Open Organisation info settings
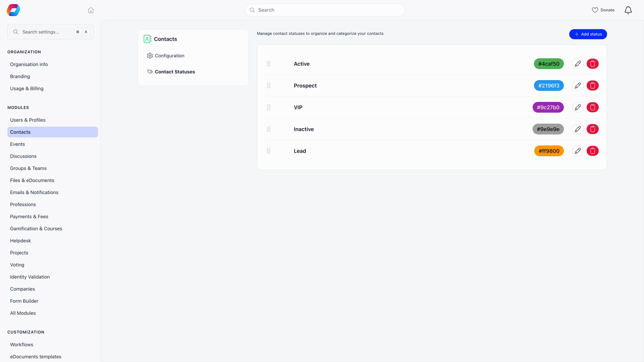Image resolution: width=644 pixels, height=362 pixels. pos(29,64)
